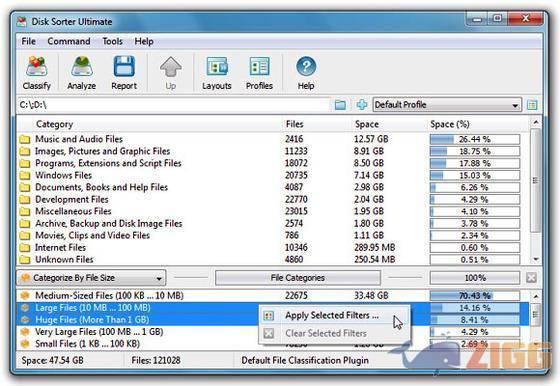
Task: Click the Disk Sorter Ultimate title icon
Action: pyautogui.click(x=22, y=21)
